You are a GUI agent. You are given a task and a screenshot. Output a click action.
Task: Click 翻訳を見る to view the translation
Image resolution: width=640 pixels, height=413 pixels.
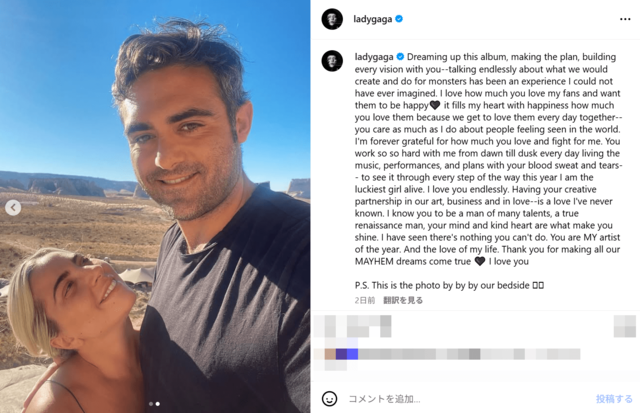pyautogui.click(x=403, y=300)
